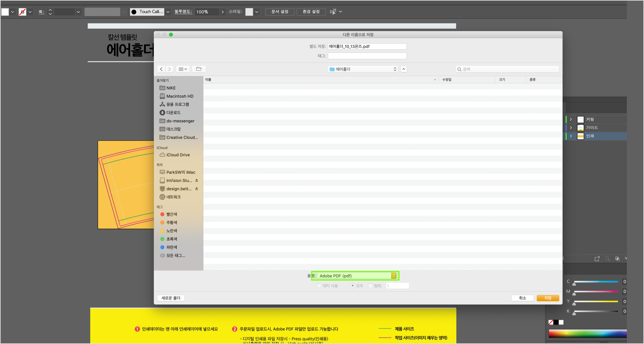Click the 문서 설정 button in toolbar
The width and height of the screenshot is (644, 344).
tap(280, 12)
